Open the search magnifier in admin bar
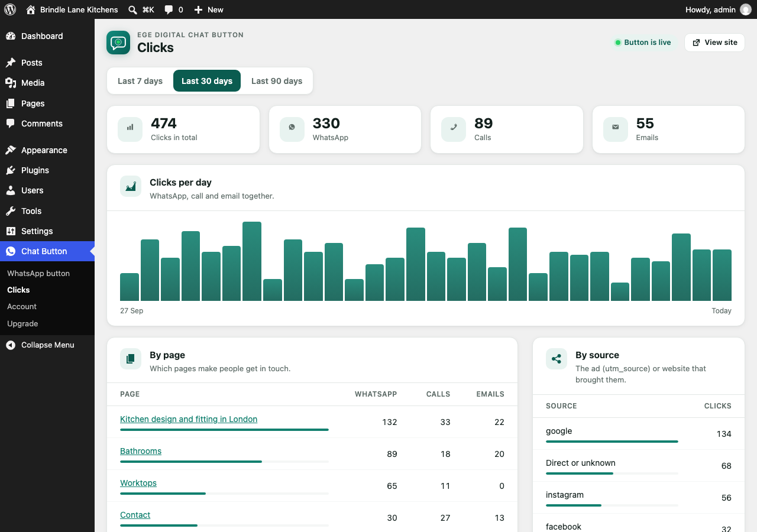 click(133, 9)
